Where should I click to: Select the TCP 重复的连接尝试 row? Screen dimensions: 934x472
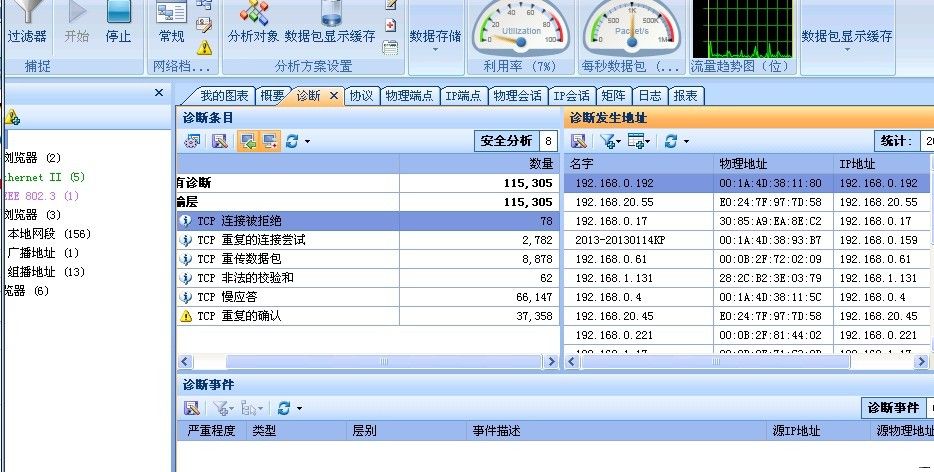point(368,240)
